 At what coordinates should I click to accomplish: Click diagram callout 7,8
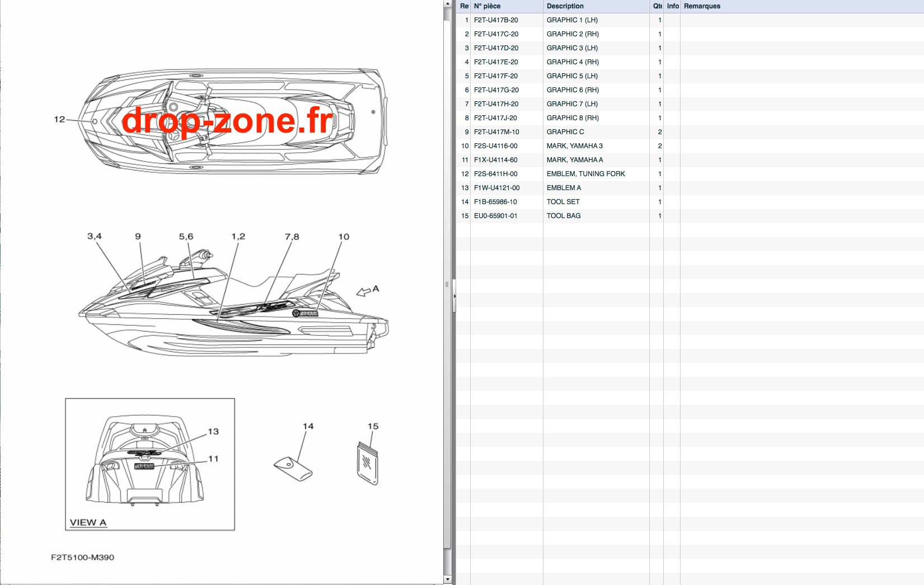pos(292,237)
